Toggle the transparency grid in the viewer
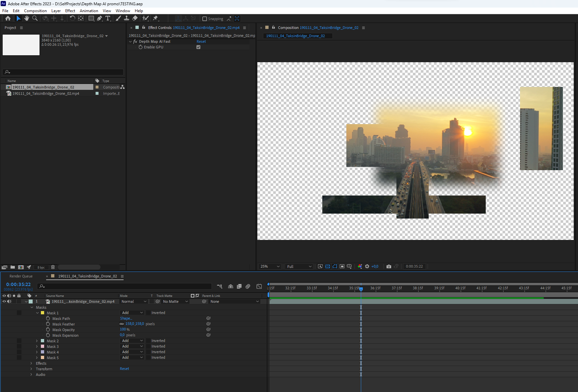Image resolution: width=578 pixels, height=392 pixels. (x=327, y=266)
